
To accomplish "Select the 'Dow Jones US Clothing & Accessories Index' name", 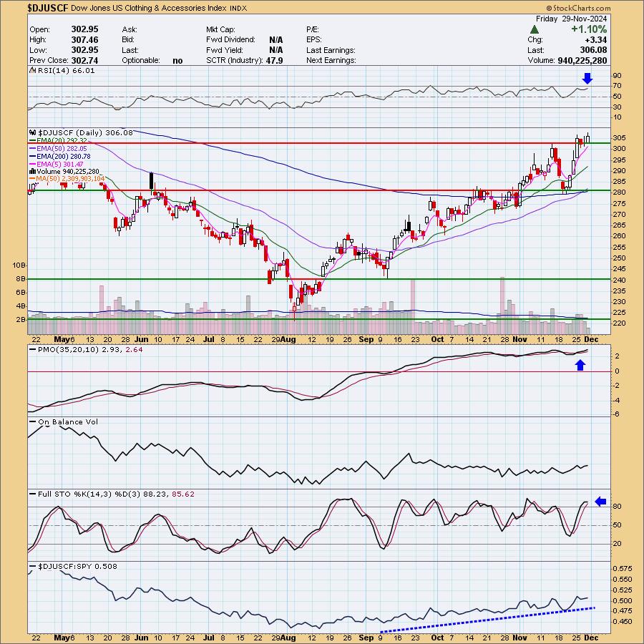I will [149, 8].
